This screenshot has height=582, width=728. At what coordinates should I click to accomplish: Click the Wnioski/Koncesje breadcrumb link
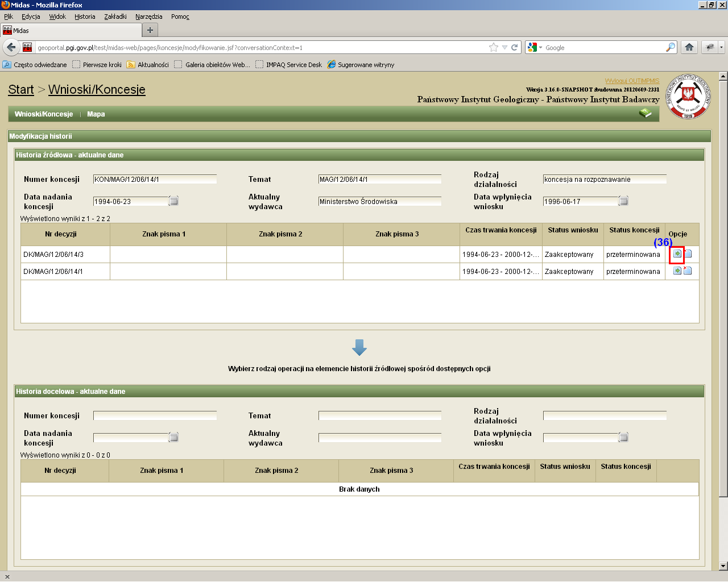[x=97, y=89]
